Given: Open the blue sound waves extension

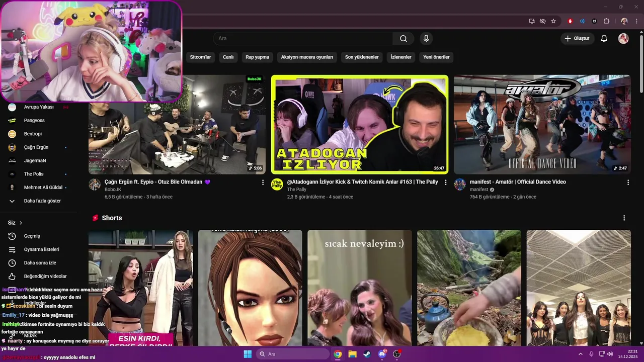Looking at the screenshot, I should pyautogui.click(x=582, y=21).
